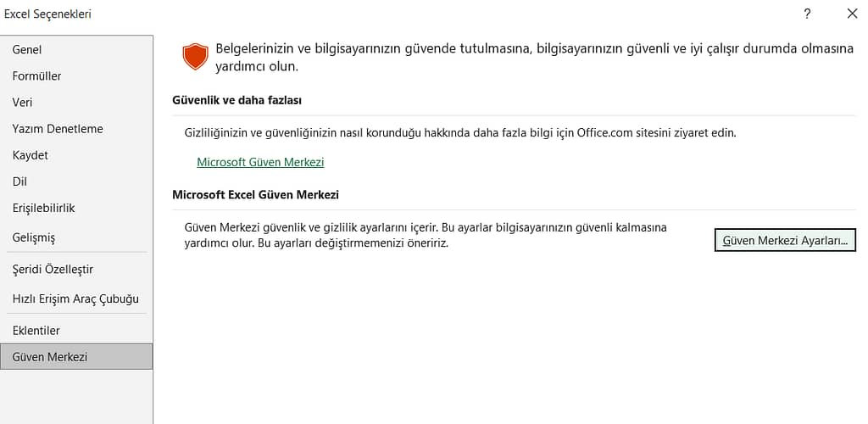
Task: Click the Güven Merkezi Ayarları button
Action: [785, 240]
